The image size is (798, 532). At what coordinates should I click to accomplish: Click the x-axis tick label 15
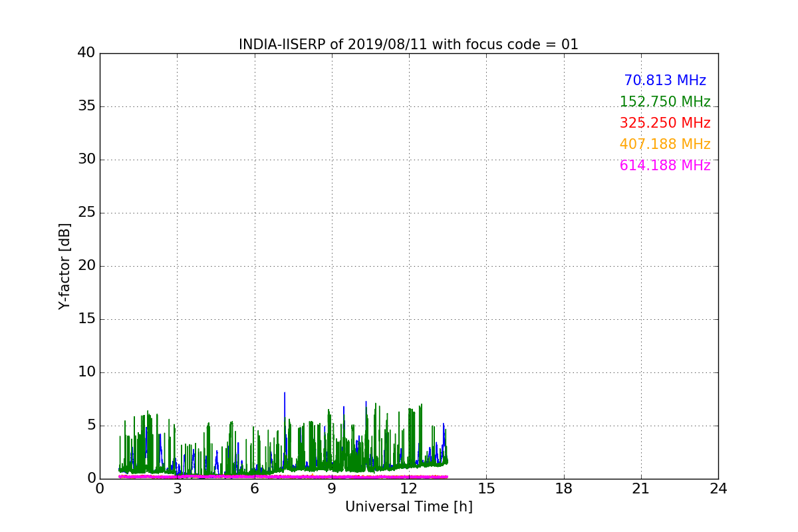pos(486,488)
